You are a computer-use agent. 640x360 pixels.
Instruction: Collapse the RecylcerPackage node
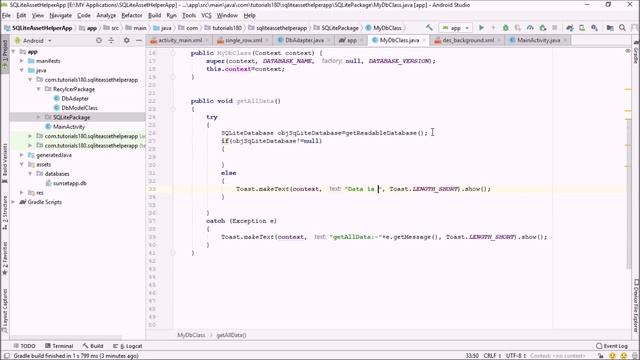38,89
